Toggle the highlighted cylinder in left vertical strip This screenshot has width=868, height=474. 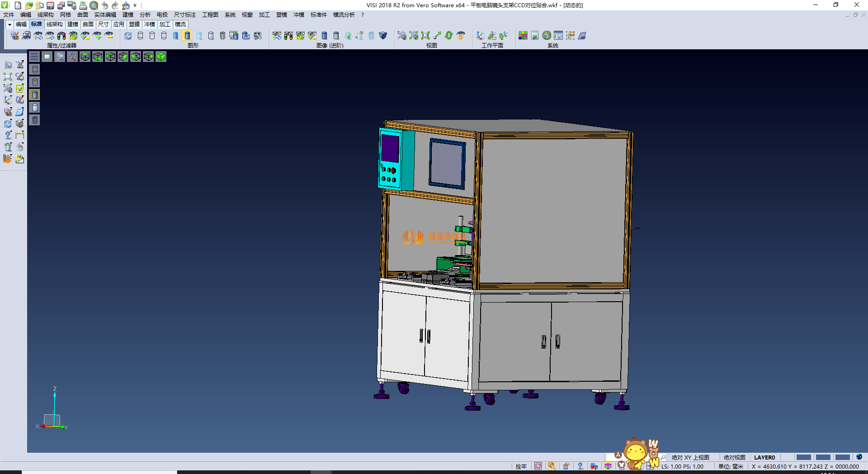point(35,95)
